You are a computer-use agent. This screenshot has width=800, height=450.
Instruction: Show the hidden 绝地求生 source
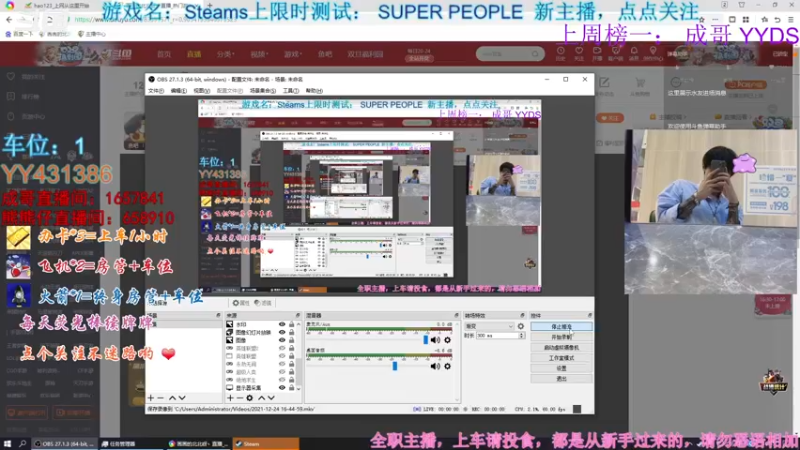point(282,380)
